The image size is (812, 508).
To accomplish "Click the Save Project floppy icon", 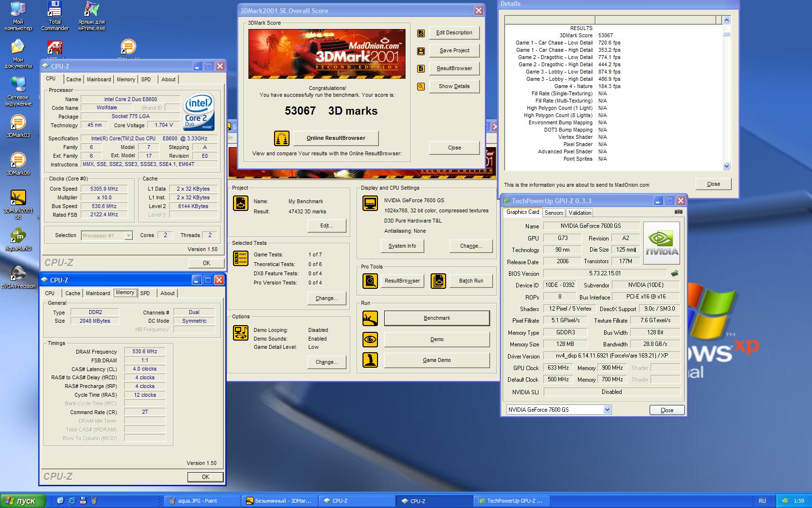I will pyautogui.click(x=421, y=51).
